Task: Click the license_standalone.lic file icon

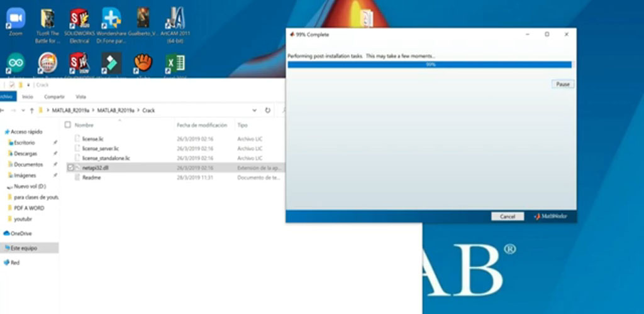Action: point(77,158)
